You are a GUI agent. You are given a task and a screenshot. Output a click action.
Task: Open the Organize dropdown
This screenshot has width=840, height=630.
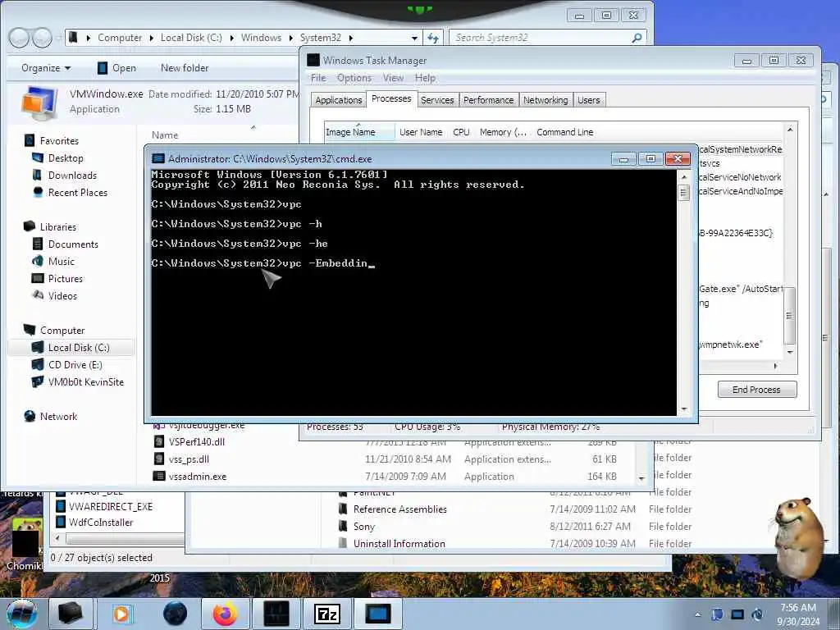(x=46, y=67)
